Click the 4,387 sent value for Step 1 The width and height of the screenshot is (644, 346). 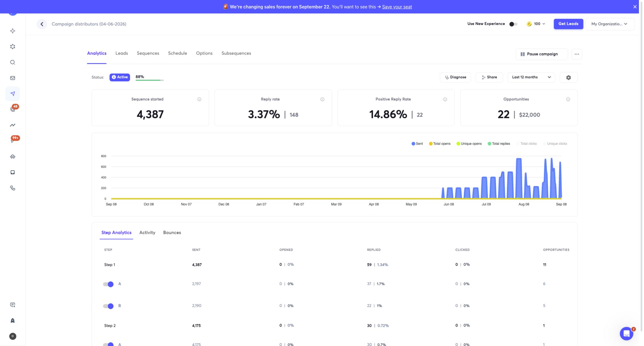(x=197, y=265)
